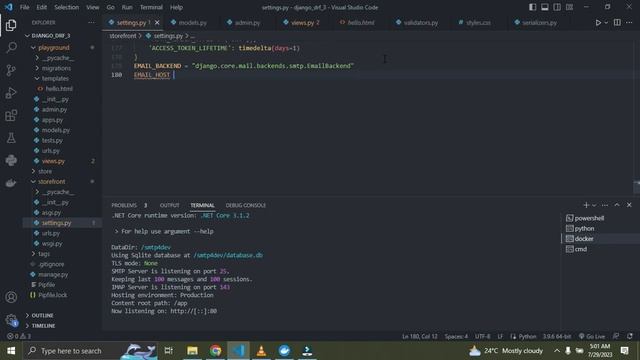640x360 pixels.
Task: Close the terminal panel
Action: click(629, 205)
